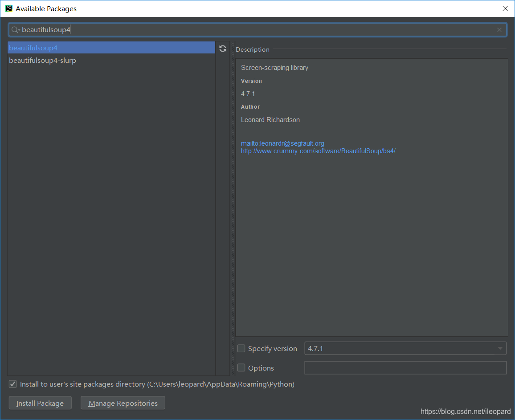The image size is (515, 420).
Task: Open the mailto:leonardr@segfault.org link
Action: tap(282, 143)
